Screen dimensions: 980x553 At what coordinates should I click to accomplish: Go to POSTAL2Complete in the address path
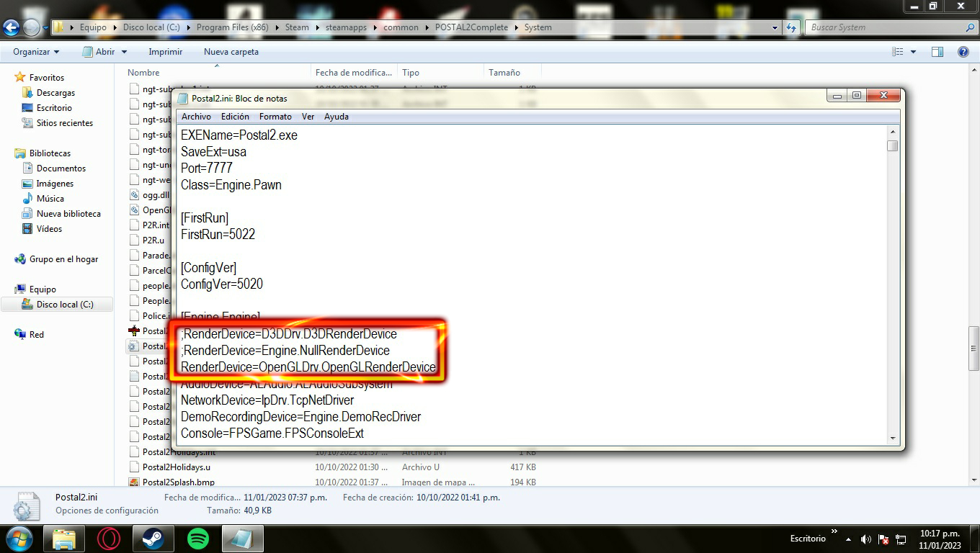coord(471,27)
